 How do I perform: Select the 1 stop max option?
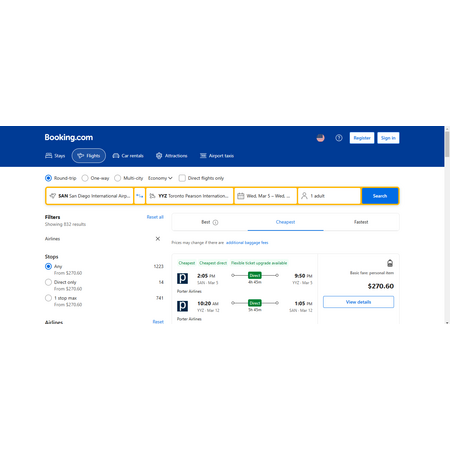pyautogui.click(x=48, y=298)
